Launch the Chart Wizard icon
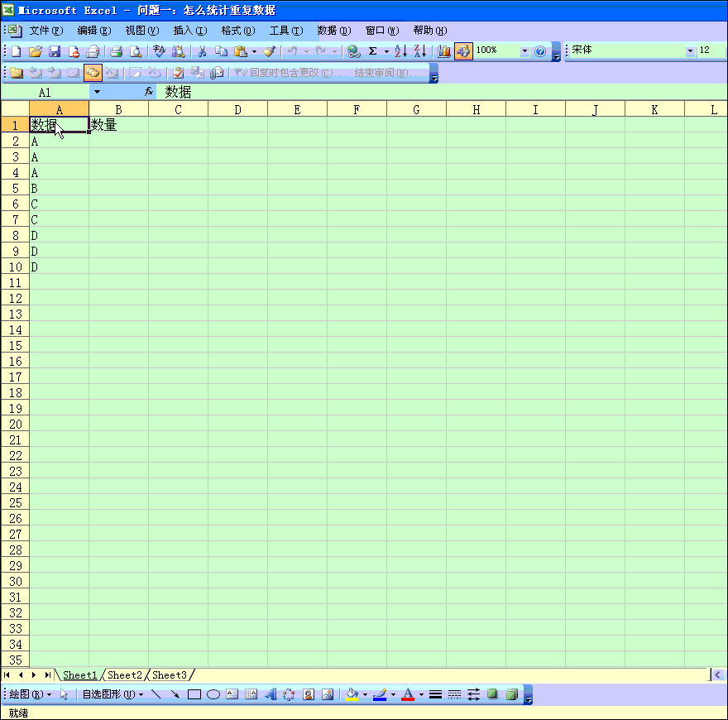Viewport: 728px width, 720px height. [x=444, y=51]
